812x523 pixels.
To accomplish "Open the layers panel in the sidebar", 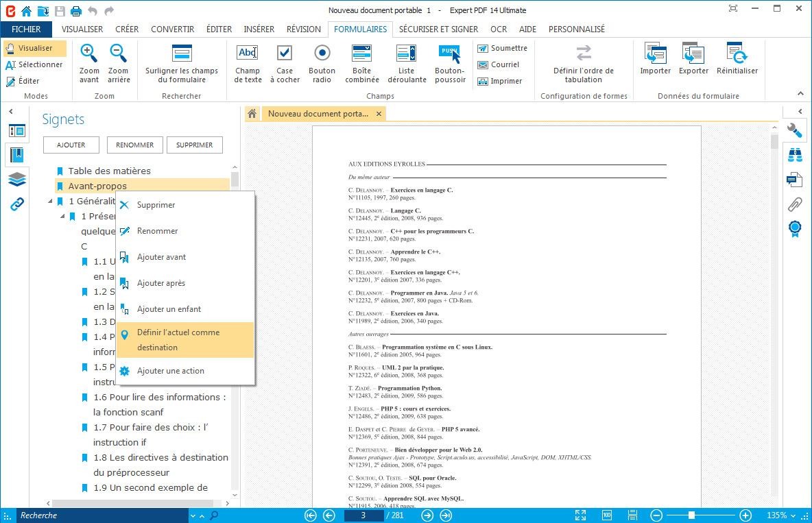I will (17, 180).
